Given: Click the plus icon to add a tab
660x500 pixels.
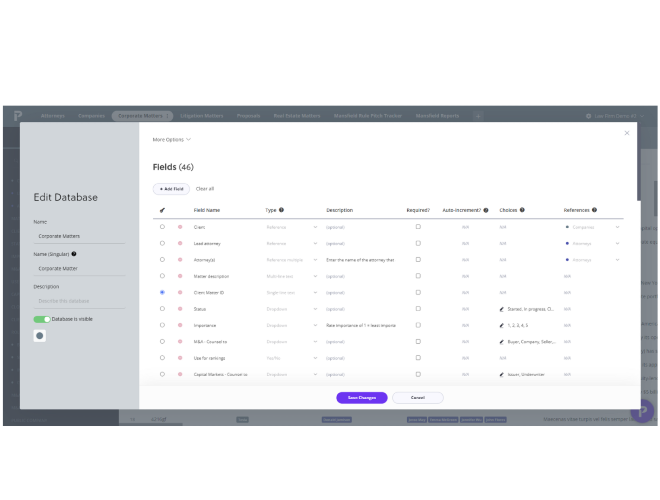Looking at the screenshot, I should 478,116.
